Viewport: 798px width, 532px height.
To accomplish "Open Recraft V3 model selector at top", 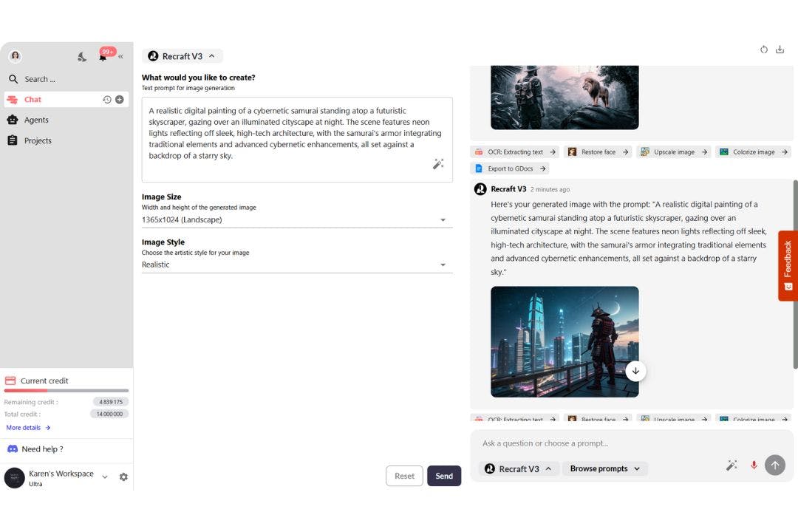I will pos(183,56).
